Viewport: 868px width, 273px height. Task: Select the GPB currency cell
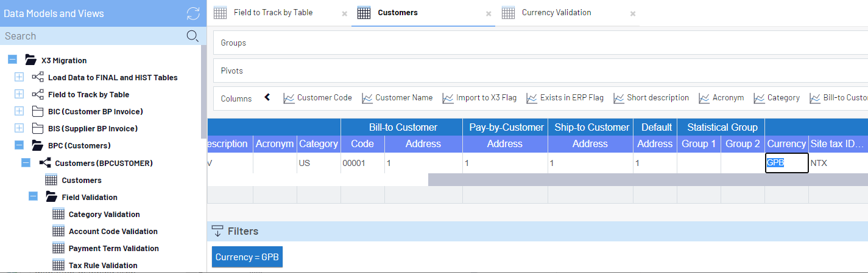coord(786,163)
